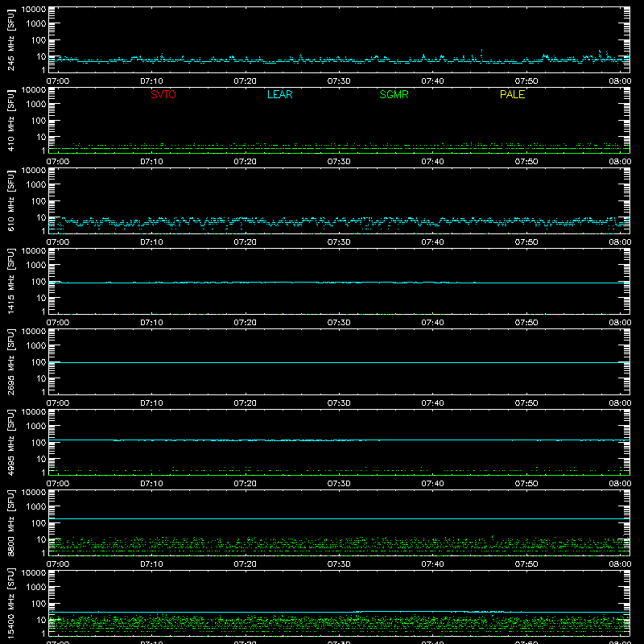Select the 245 MHz [SFU] axis title
Image resolution: width=644 pixels, height=644 pixels.
pos(11,39)
